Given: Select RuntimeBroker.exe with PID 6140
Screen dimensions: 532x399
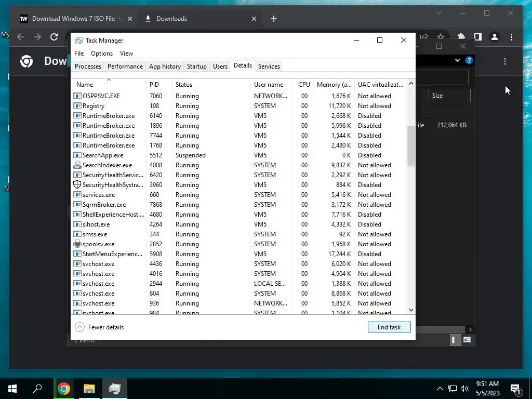Looking at the screenshot, I should coord(239,116).
